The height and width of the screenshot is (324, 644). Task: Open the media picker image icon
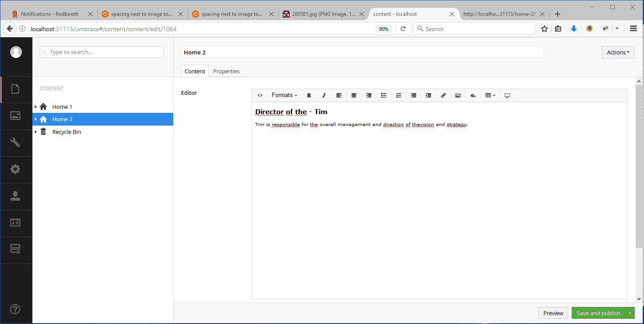(458, 95)
